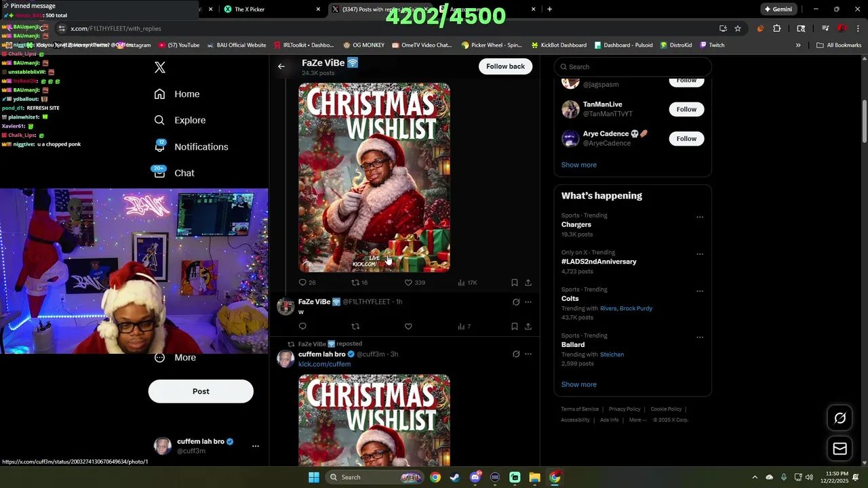Click Show more under What's happening
Viewport: 868px width, 488px height.
pos(578,384)
